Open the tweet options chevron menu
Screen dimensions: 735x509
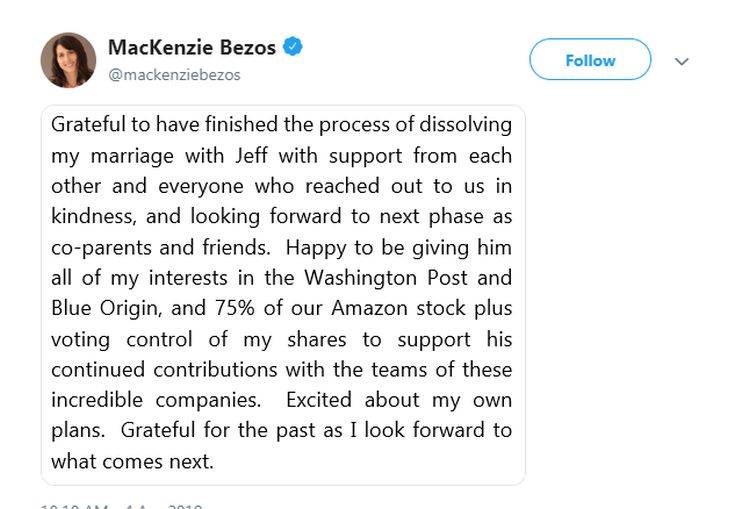click(682, 61)
